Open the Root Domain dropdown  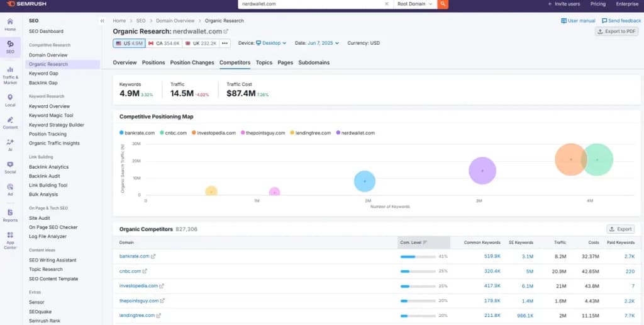pyautogui.click(x=415, y=4)
